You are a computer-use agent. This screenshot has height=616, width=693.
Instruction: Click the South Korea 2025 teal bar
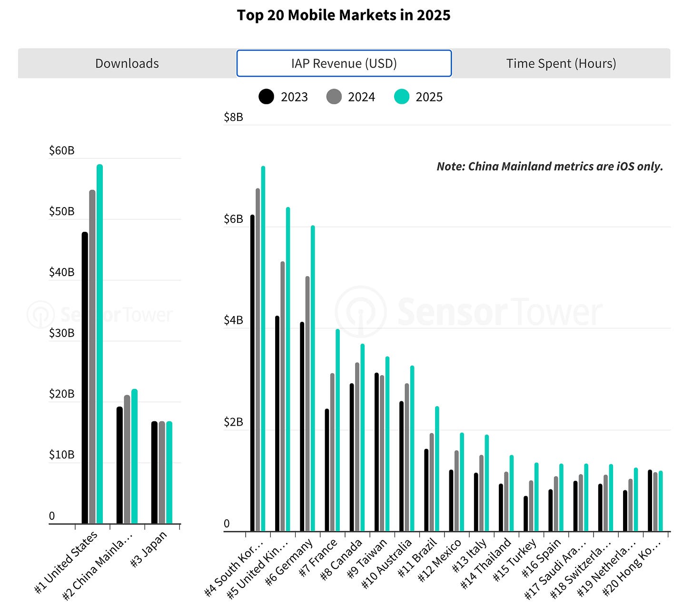[x=263, y=348]
